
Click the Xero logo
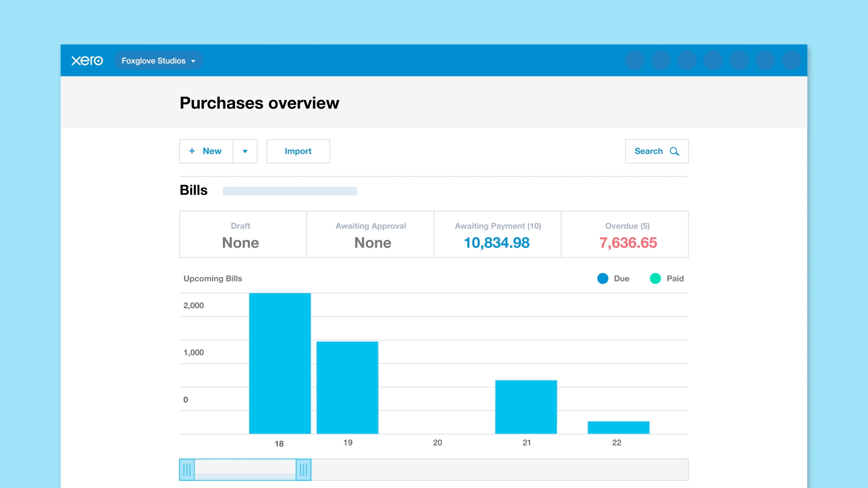point(87,61)
